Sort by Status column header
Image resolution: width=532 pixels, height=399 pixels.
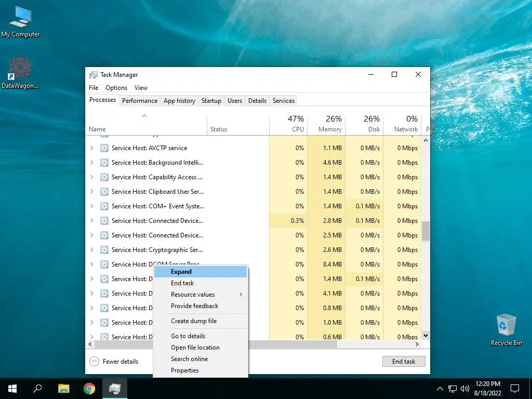pyautogui.click(x=238, y=124)
